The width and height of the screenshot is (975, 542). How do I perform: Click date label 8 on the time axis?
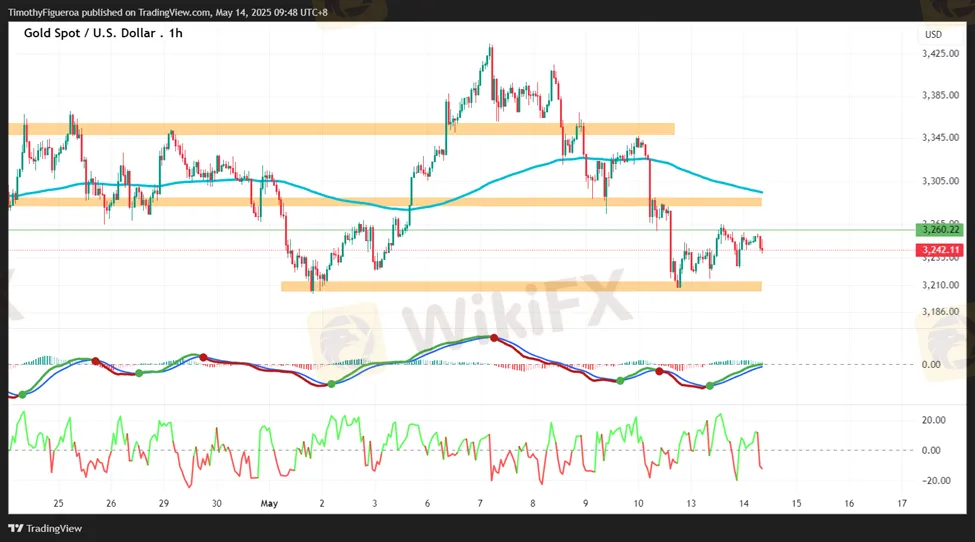pos(533,503)
